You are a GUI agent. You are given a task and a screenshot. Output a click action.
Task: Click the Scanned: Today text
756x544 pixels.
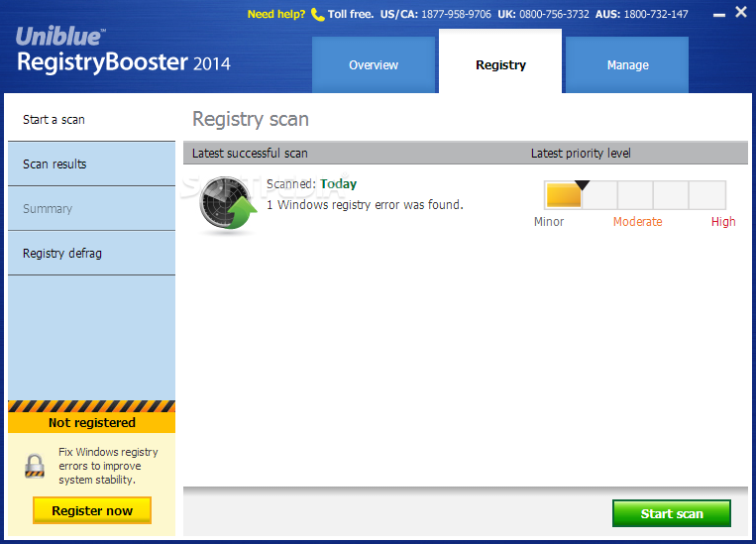coord(311,183)
